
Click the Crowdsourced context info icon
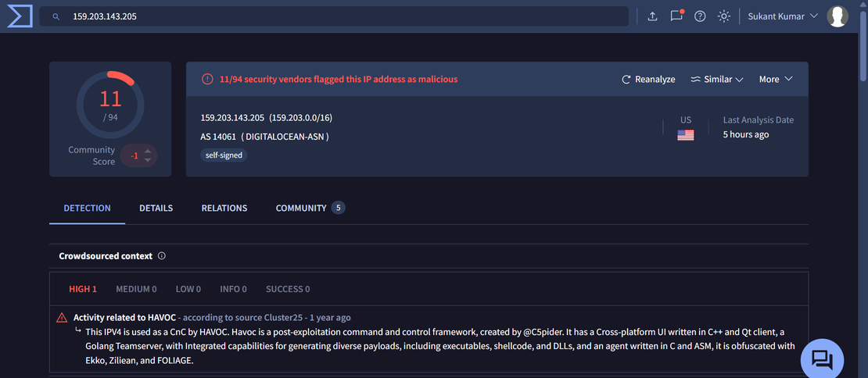162,256
